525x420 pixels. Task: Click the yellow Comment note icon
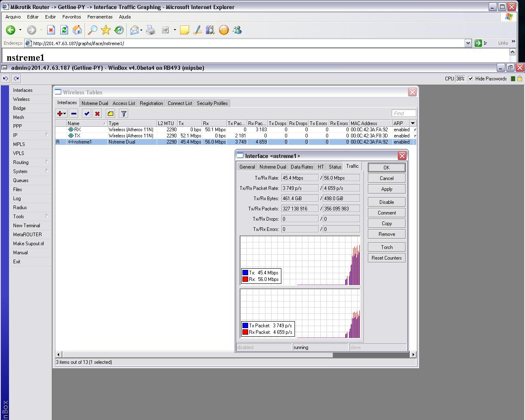pos(110,114)
